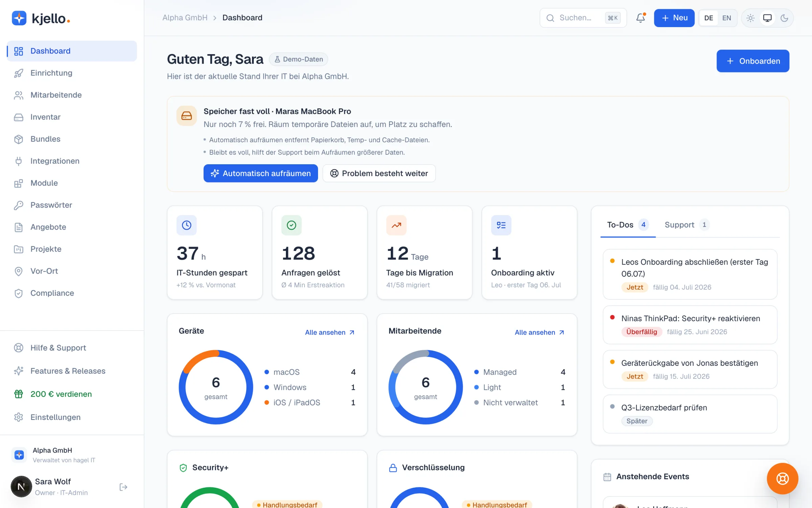The image size is (812, 508).
Task: Click Hilfe & Support lifebuoy icon
Action: [19, 348]
